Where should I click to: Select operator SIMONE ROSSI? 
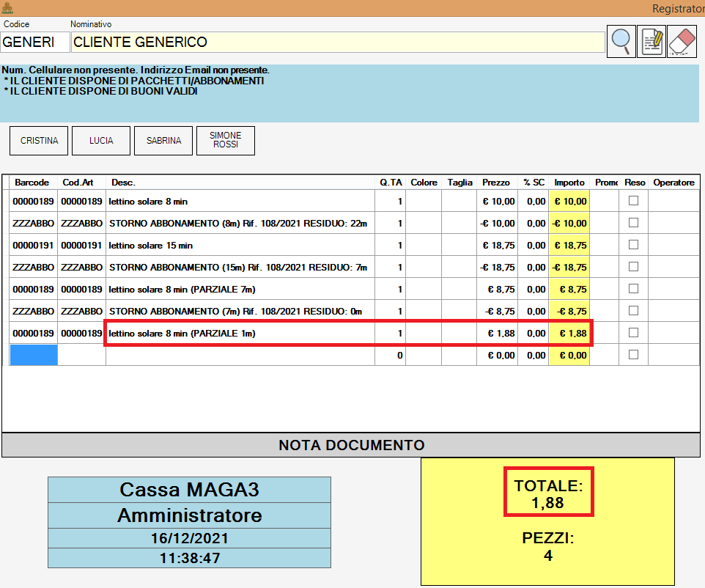(x=226, y=141)
